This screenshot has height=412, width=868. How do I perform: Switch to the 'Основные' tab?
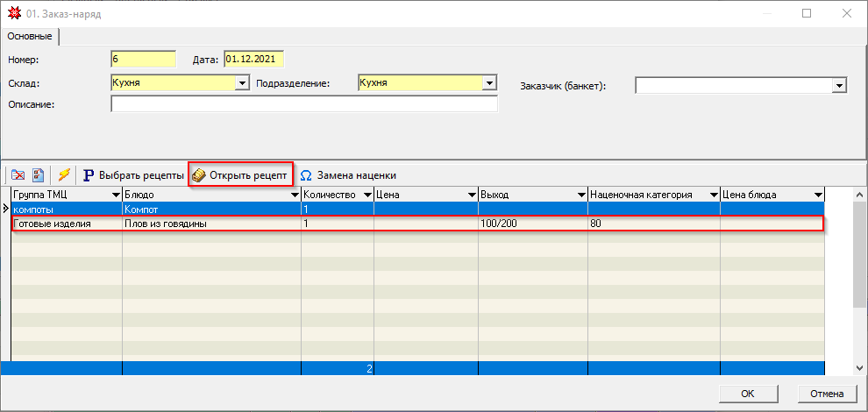point(31,36)
